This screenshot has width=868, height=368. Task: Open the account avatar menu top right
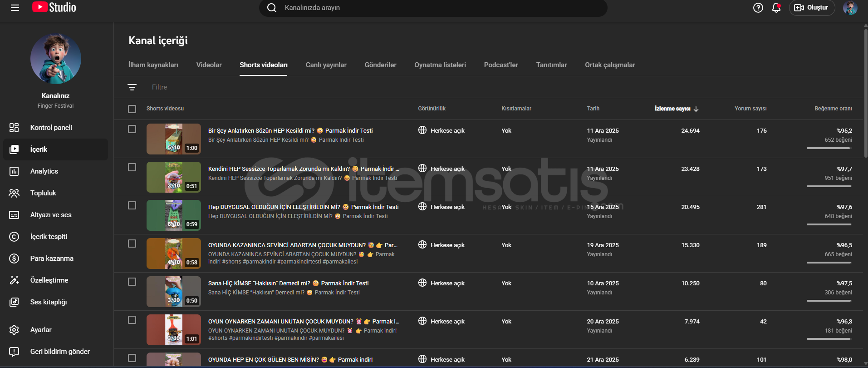click(850, 8)
